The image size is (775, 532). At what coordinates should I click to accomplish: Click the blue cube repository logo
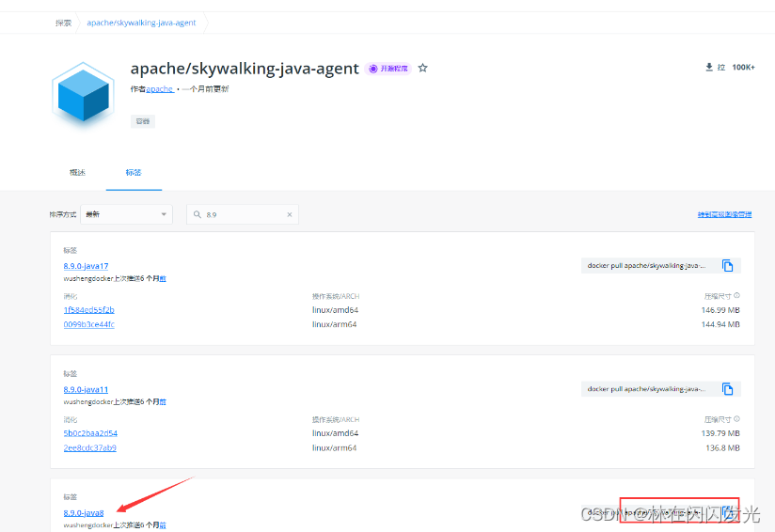pos(83,93)
